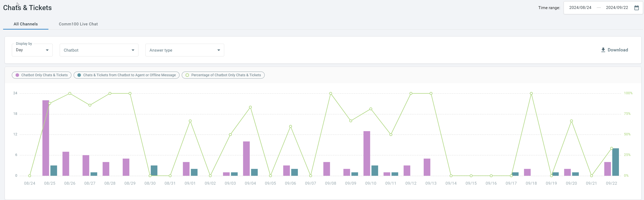Select the purple bar for 08/29

(x=126, y=167)
